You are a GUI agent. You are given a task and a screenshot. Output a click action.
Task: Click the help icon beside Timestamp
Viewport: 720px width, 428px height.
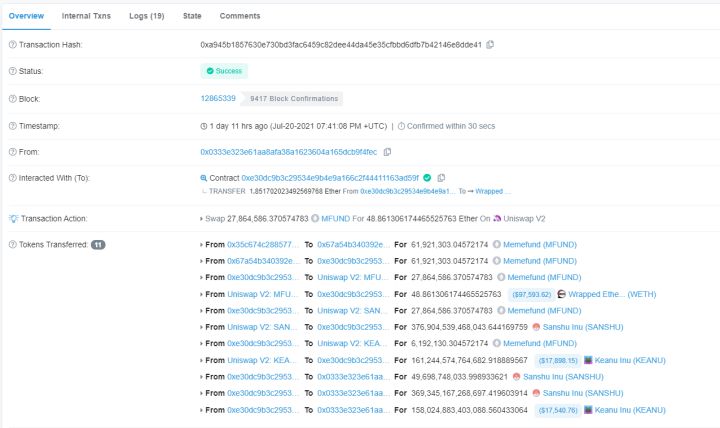pos(13,126)
